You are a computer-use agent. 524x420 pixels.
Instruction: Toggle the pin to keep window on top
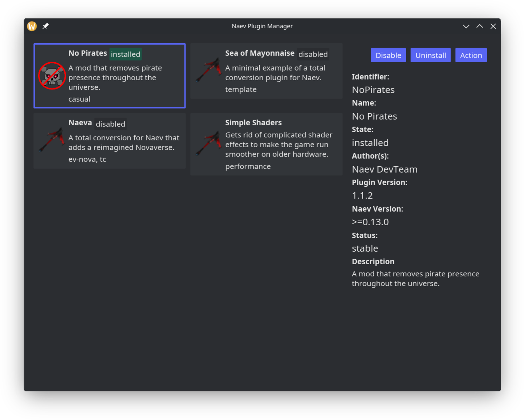(45, 26)
